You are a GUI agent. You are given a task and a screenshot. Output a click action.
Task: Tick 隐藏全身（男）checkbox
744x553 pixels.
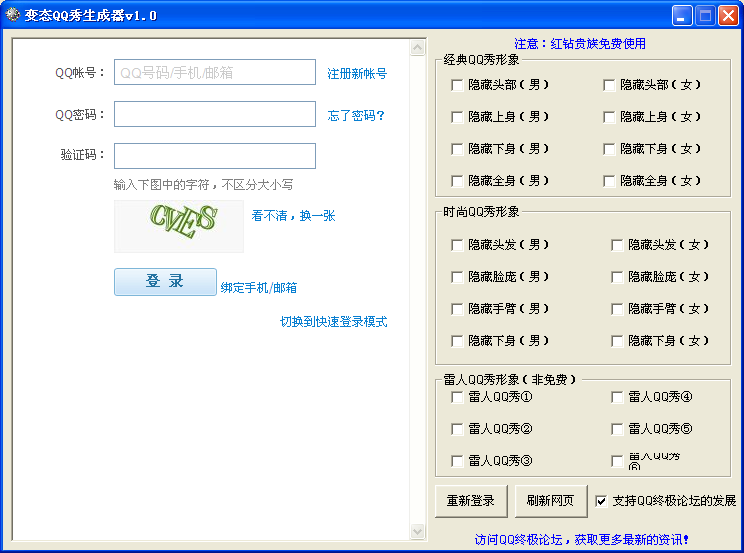point(457,181)
